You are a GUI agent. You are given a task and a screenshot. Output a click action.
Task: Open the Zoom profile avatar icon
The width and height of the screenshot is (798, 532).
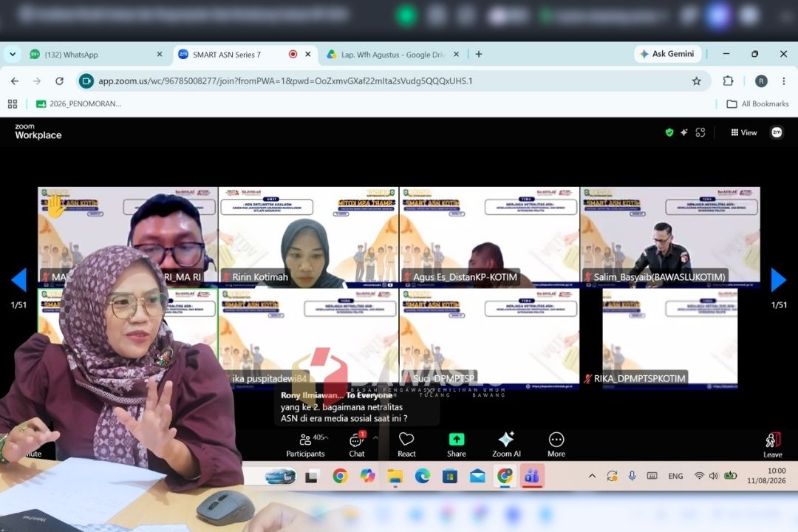pyautogui.click(x=777, y=132)
